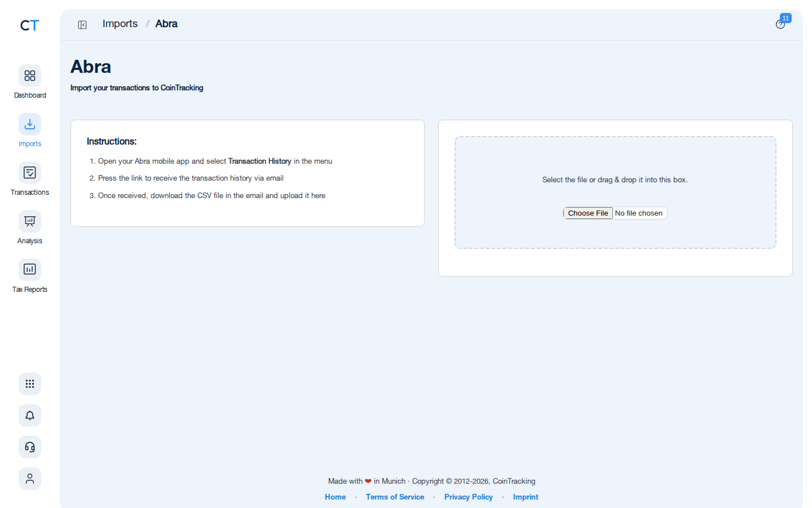Open the Analysis sidebar icon

pos(30,221)
